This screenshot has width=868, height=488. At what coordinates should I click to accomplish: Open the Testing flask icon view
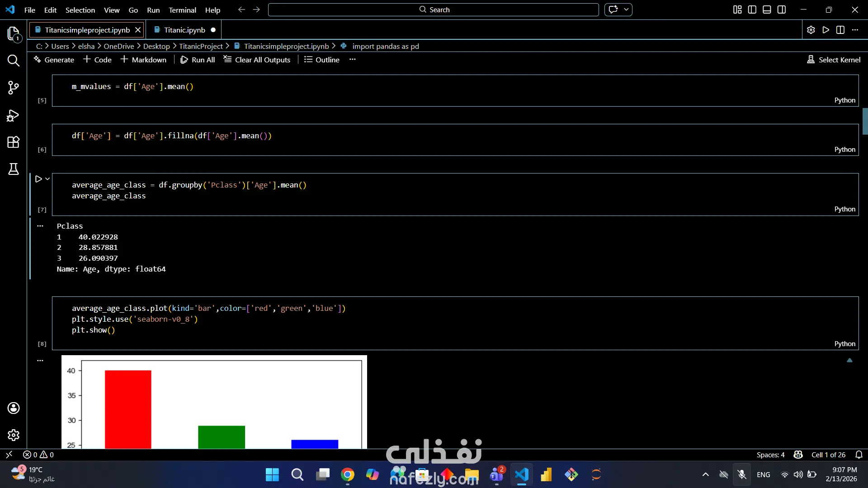tap(14, 169)
